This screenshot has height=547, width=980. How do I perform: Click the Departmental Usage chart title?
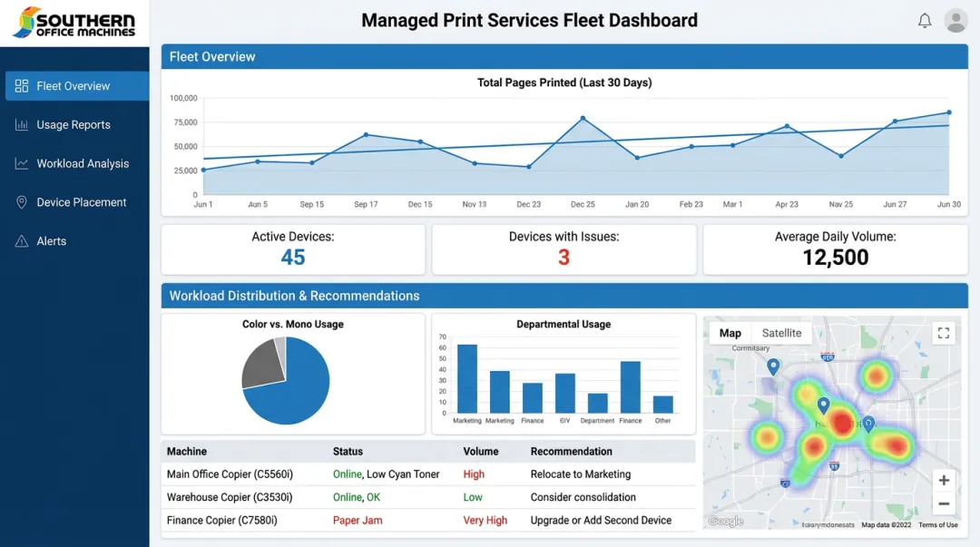pyautogui.click(x=563, y=324)
